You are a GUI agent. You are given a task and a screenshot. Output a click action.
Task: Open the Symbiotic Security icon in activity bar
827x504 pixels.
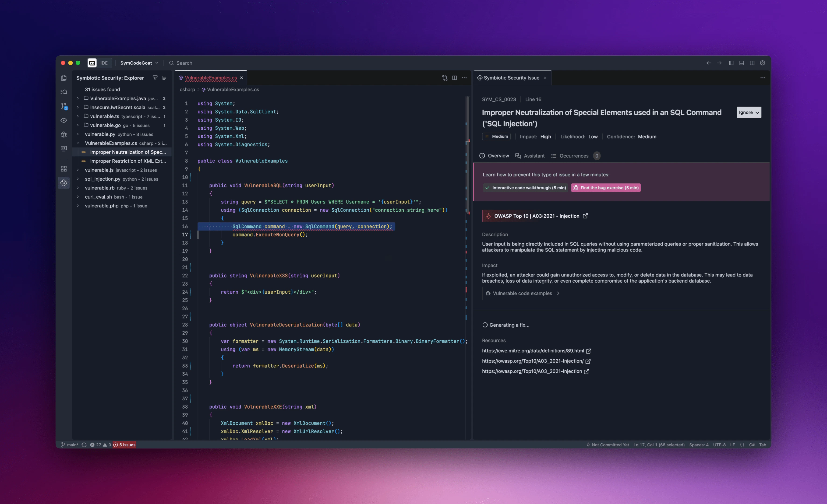click(64, 183)
